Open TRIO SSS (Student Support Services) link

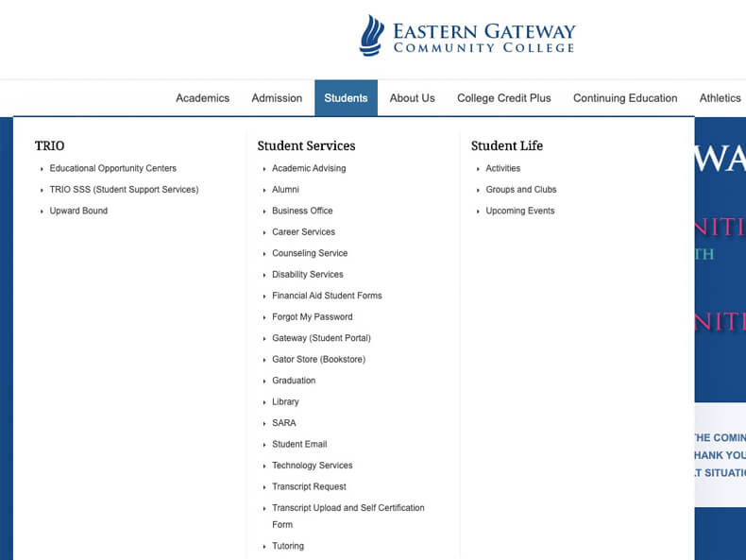click(124, 190)
